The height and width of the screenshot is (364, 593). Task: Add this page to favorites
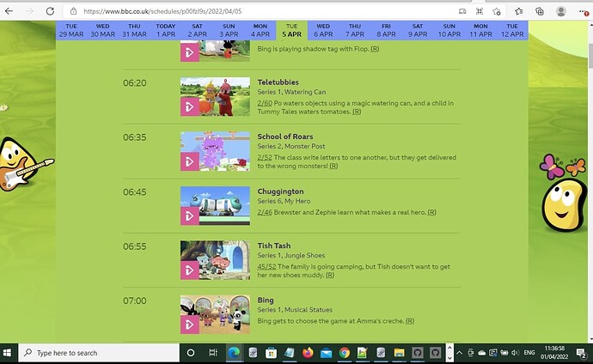pos(497,11)
